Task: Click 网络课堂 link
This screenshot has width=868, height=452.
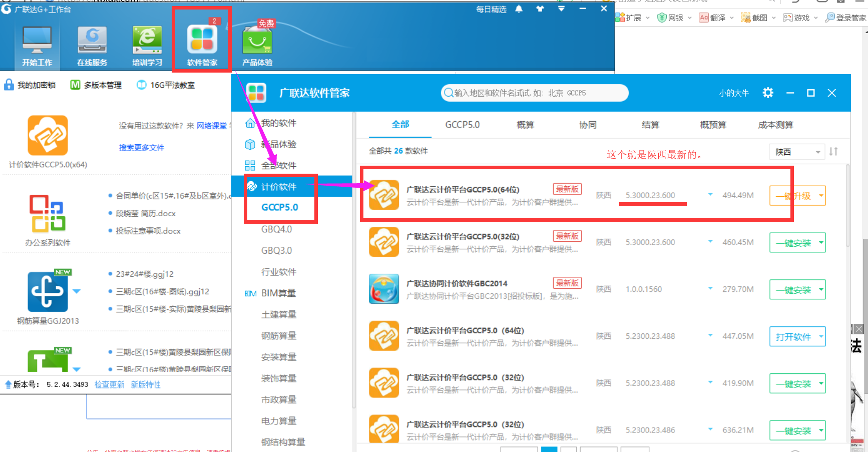Action: pos(212,126)
